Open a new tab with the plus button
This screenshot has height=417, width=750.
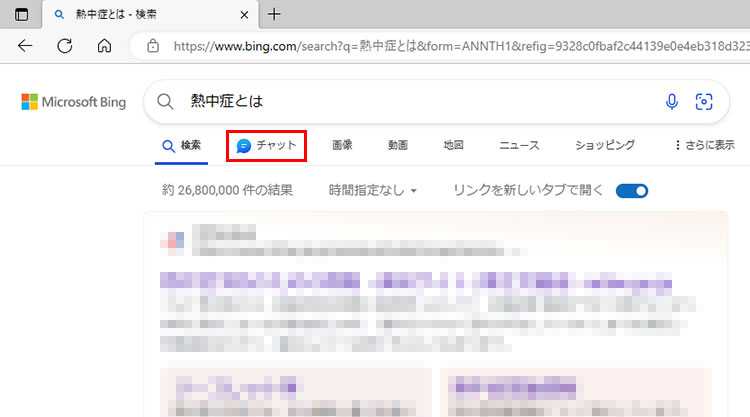274,14
